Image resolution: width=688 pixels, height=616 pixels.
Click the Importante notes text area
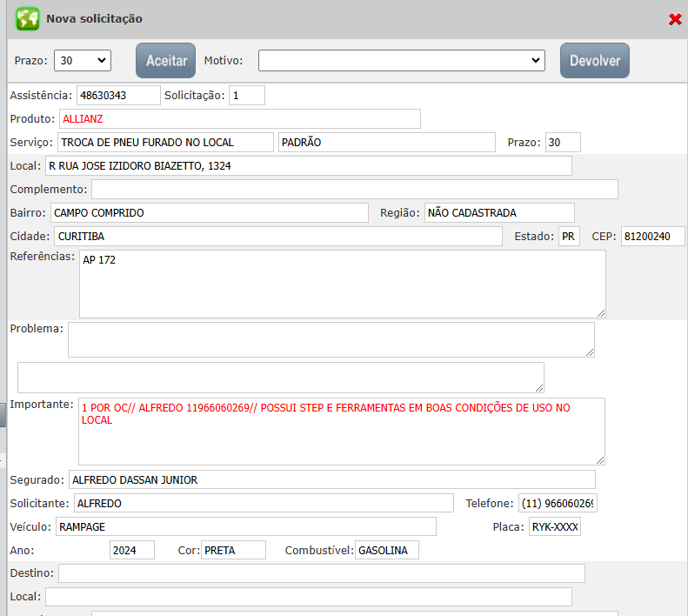tap(341, 432)
